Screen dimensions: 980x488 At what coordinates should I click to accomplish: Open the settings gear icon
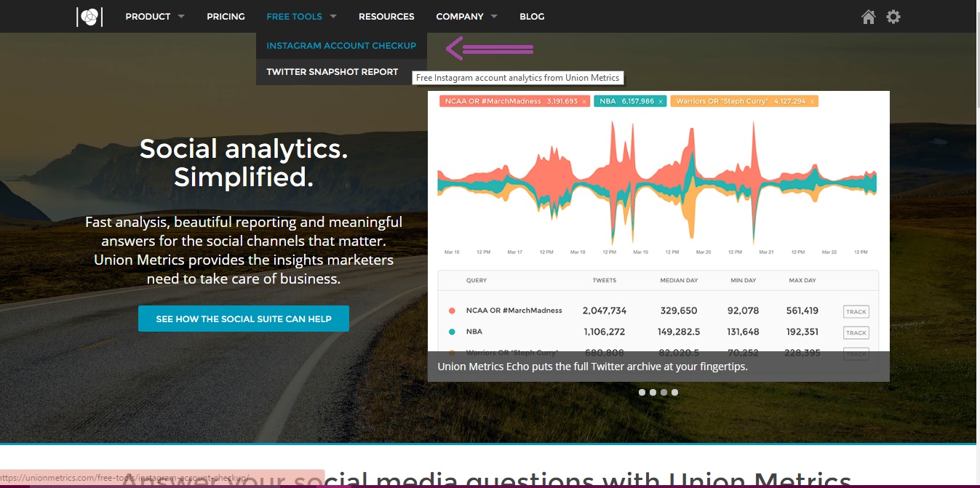(893, 17)
